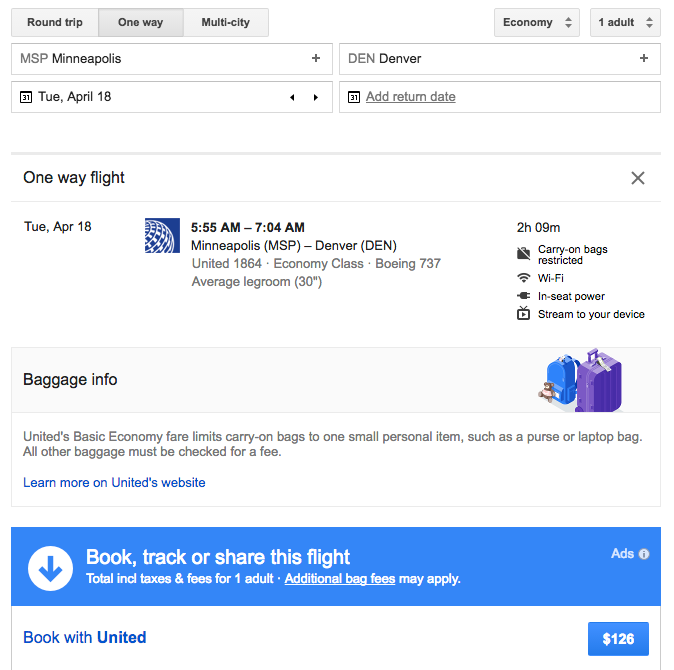Screen dimensions: 674x670
Task: Click calendar icon next to Tue, April 18
Action: (x=26, y=97)
